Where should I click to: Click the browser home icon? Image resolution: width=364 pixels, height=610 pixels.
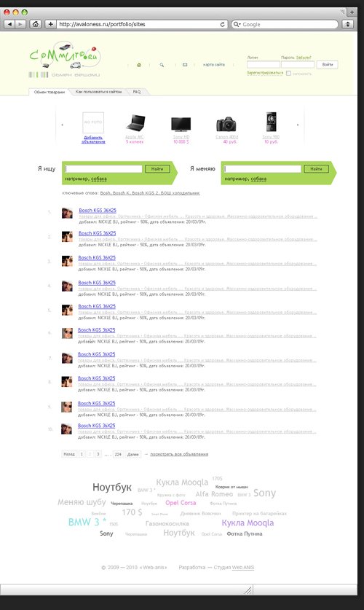tap(36, 24)
